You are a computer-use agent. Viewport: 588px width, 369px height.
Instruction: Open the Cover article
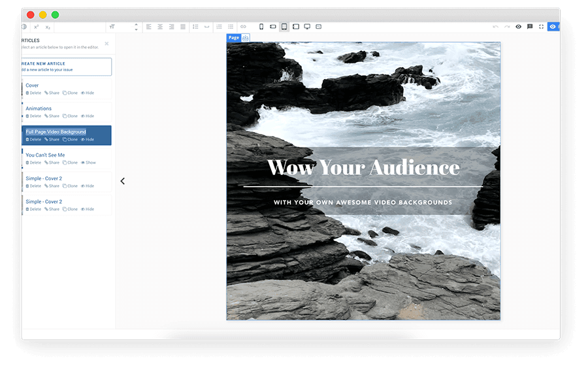point(32,86)
